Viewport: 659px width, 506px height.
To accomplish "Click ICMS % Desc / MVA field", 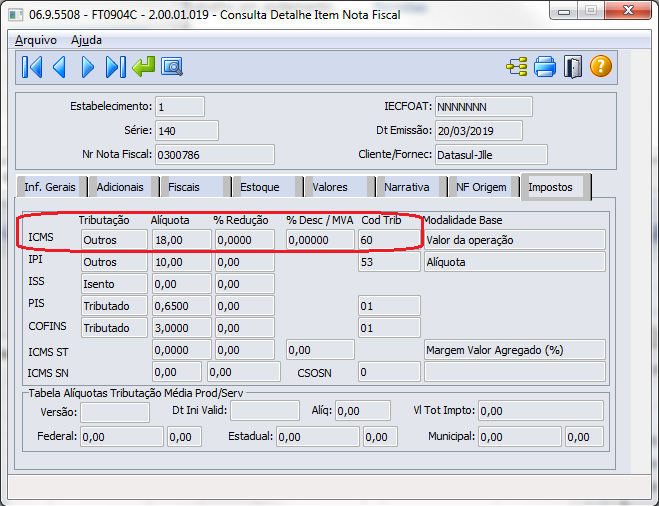I will click(x=320, y=240).
